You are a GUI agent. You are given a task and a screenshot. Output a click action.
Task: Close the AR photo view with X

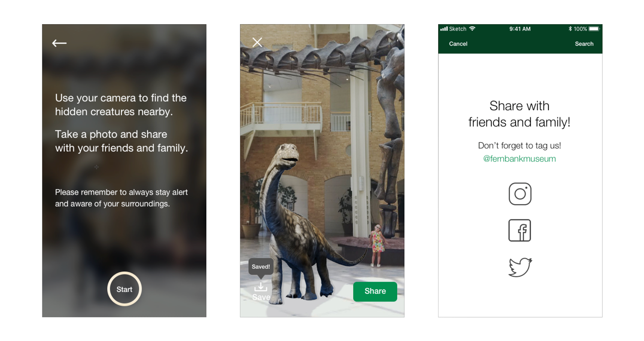pyautogui.click(x=257, y=42)
